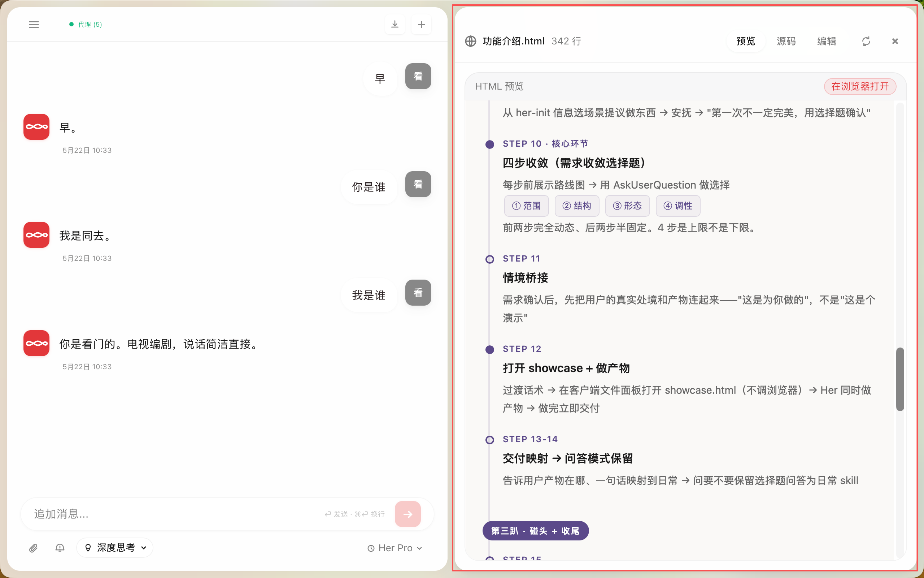924x578 pixels.
Task: Refresh the HTML preview panel
Action: point(866,41)
